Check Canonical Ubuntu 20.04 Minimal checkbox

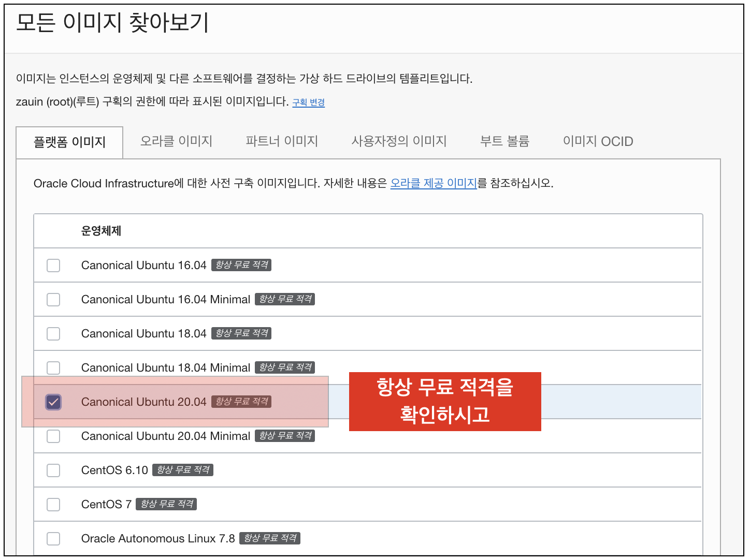(x=53, y=436)
